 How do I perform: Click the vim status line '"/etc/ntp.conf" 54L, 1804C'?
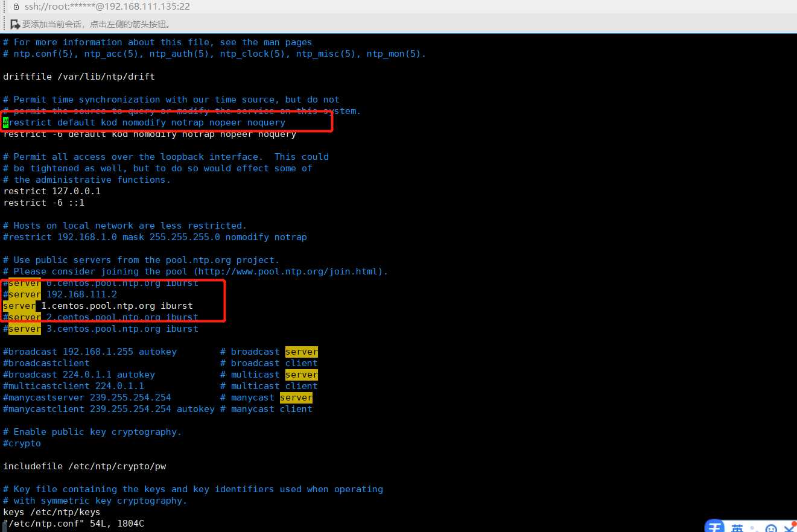pyautogui.click(x=74, y=524)
